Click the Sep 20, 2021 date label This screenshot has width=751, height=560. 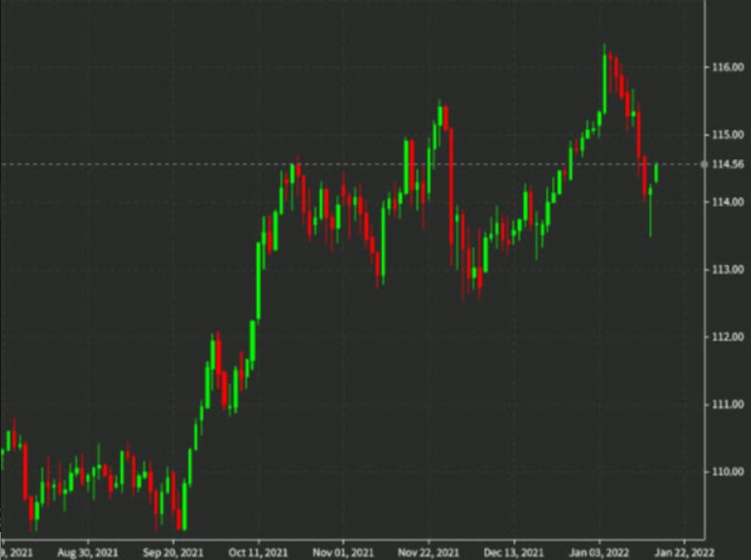(173, 553)
